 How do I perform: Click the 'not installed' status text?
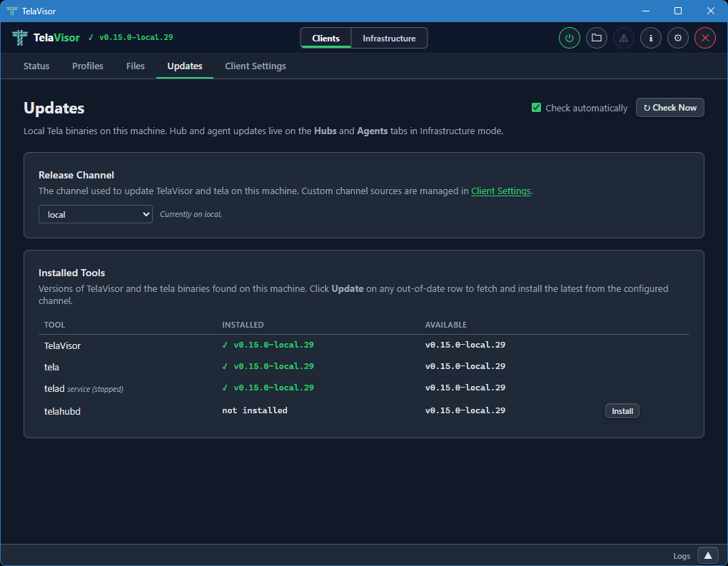pos(254,410)
